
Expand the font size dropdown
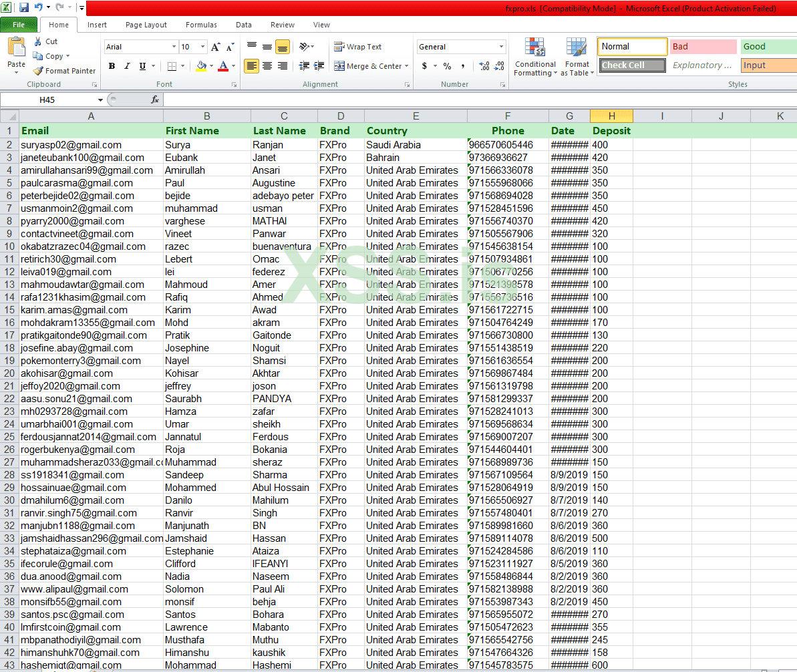click(x=202, y=47)
